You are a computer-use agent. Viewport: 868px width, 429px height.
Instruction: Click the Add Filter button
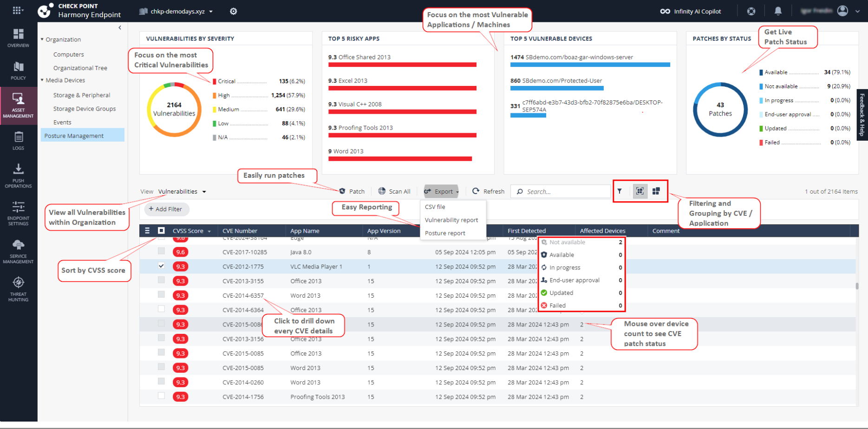click(166, 209)
